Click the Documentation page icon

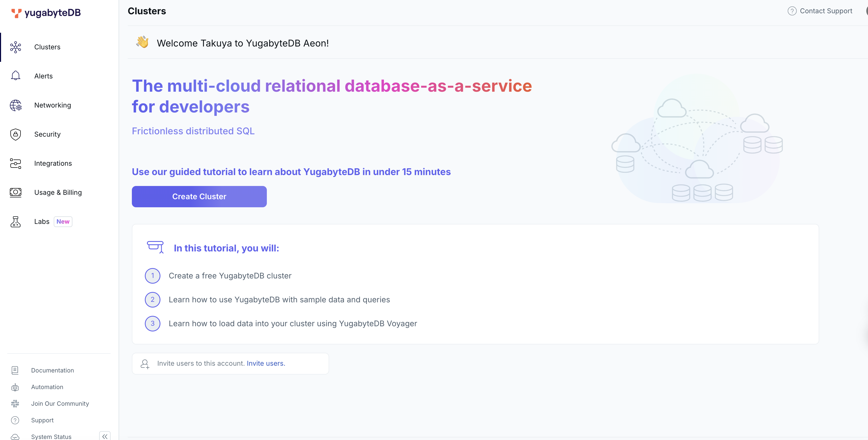pyautogui.click(x=15, y=370)
